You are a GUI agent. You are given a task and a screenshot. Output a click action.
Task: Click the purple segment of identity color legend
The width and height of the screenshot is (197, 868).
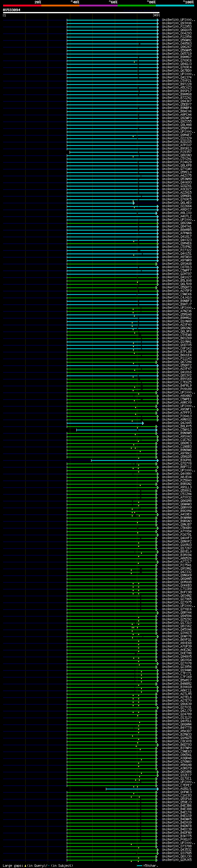point(98,6)
